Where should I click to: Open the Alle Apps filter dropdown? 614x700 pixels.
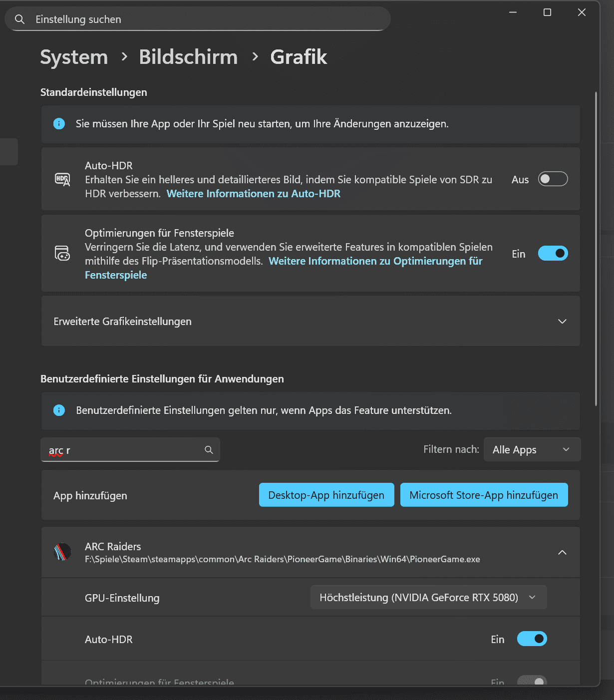[532, 450]
